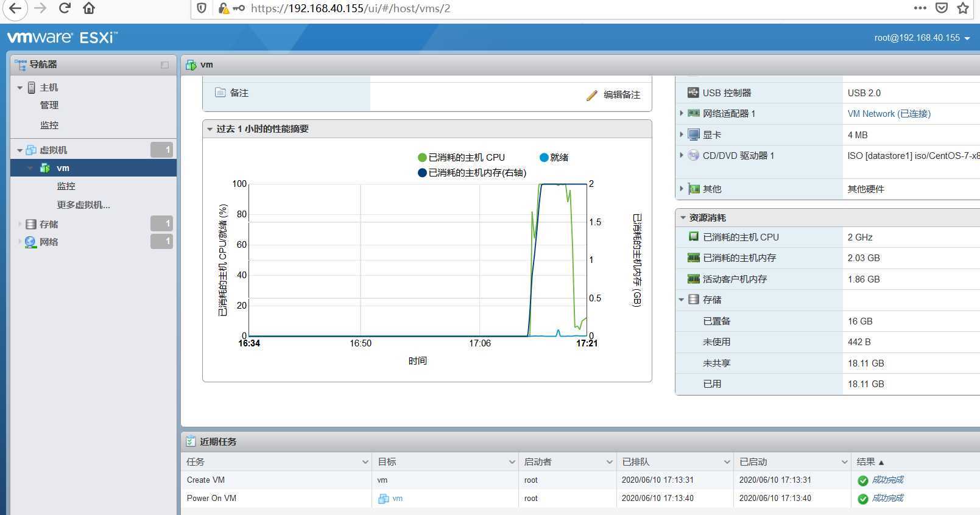Image resolution: width=980 pixels, height=515 pixels.
Task: Open the page actions three-dot menu
Action: tap(920, 8)
